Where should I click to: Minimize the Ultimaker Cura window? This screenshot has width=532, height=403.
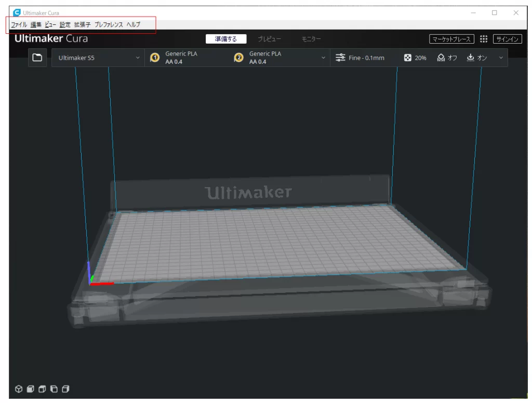[473, 12]
